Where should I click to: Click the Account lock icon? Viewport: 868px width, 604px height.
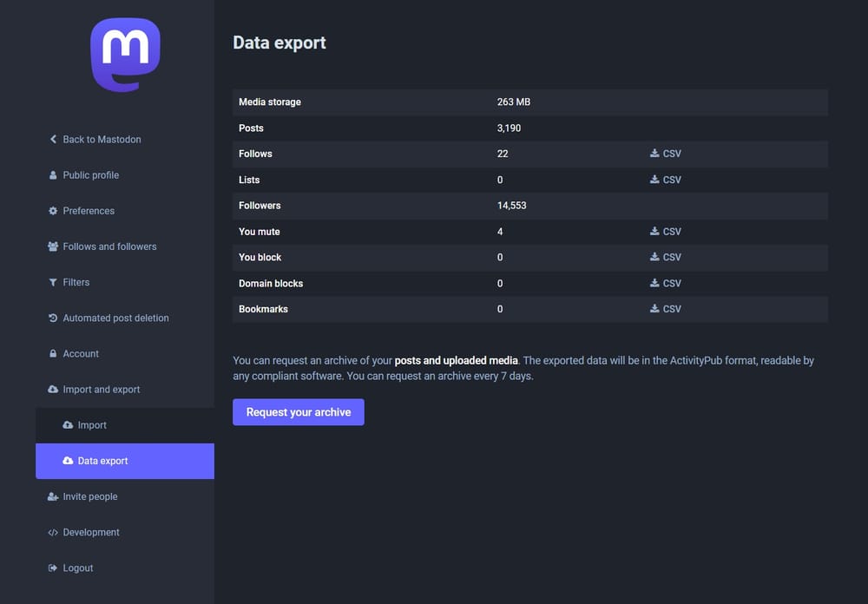(x=53, y=353)
